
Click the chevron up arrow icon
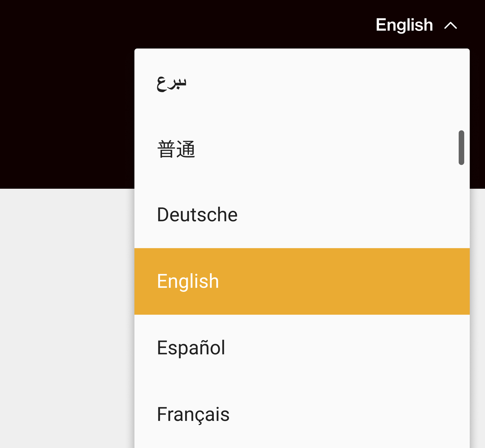click(451, 26)
